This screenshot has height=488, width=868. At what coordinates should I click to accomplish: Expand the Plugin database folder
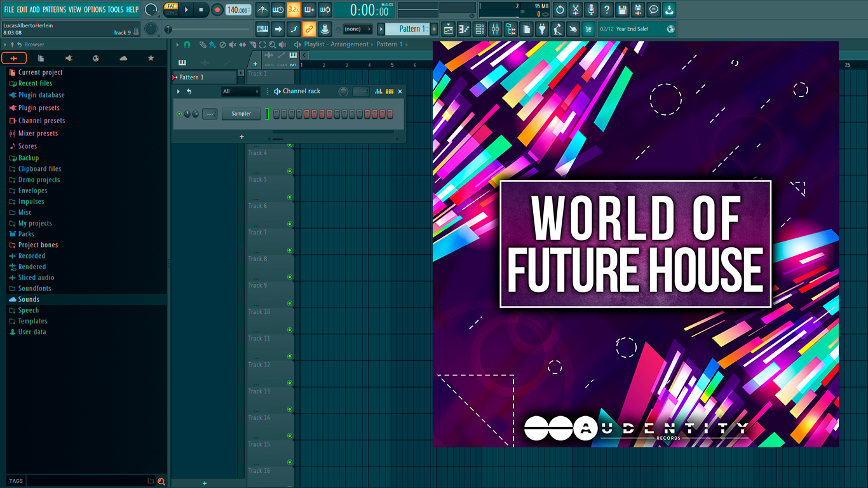pyautogui.click(x=41, y=95)
